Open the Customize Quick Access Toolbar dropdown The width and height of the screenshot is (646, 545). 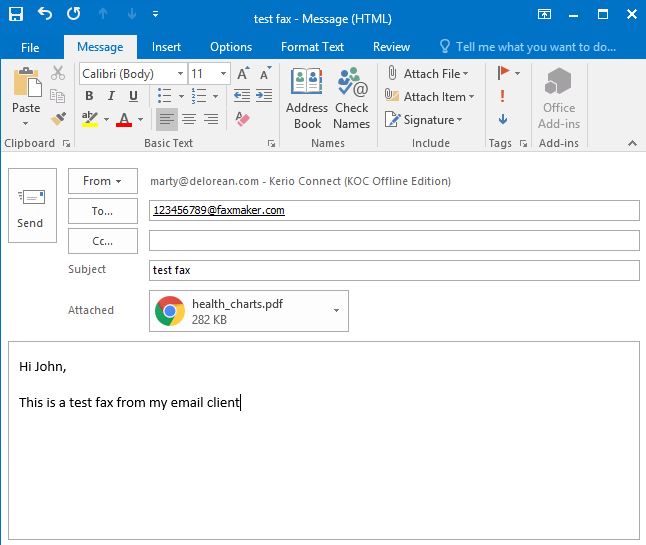pos(155,14)
